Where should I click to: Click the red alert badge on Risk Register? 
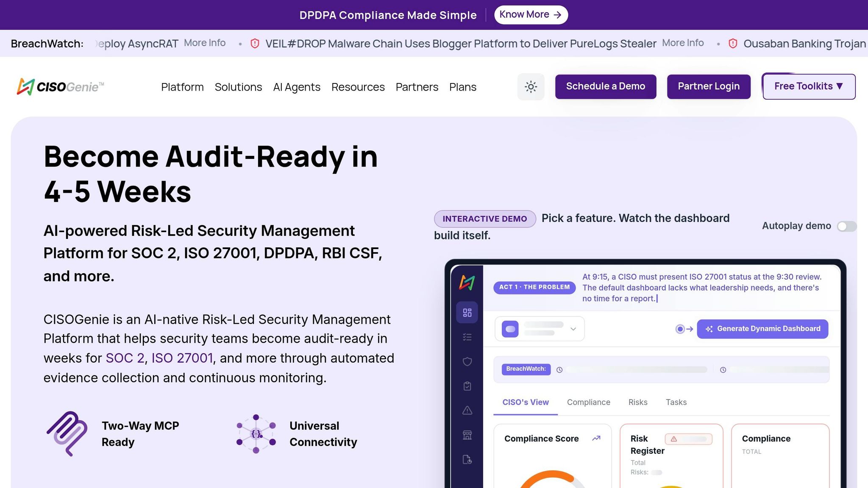(688, 439)
